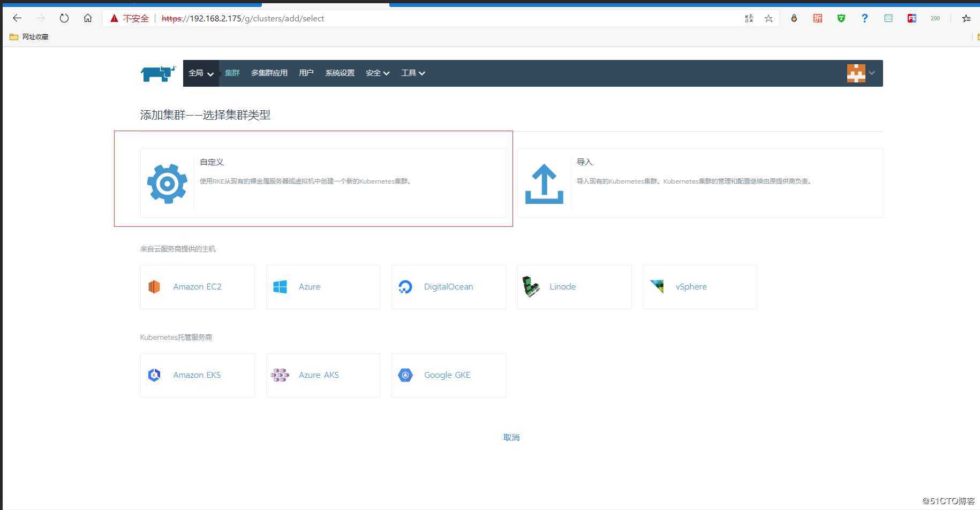Screen dimensions: 980x510
Task: Click the vSphere logo icon
Action: tap(657, 286)
